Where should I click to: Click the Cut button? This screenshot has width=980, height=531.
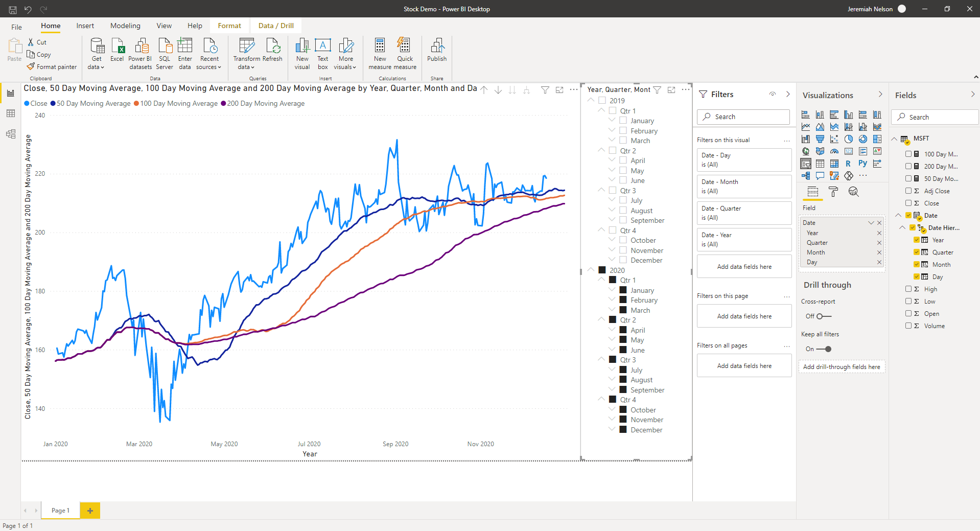click(37, 42)
